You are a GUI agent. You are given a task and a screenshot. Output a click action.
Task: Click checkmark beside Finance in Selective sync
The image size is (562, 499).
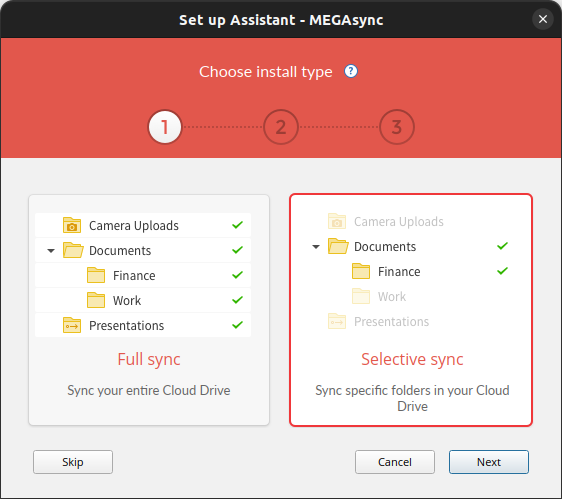pyautogui.click(x=502, y=271)
